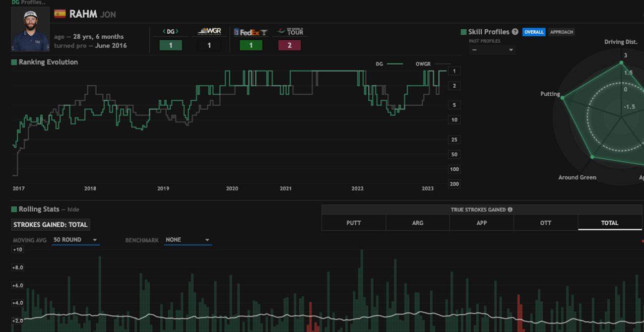644x332 pixels.
Task: Open Skill Profiles help question mark
Action: point(514,32)
